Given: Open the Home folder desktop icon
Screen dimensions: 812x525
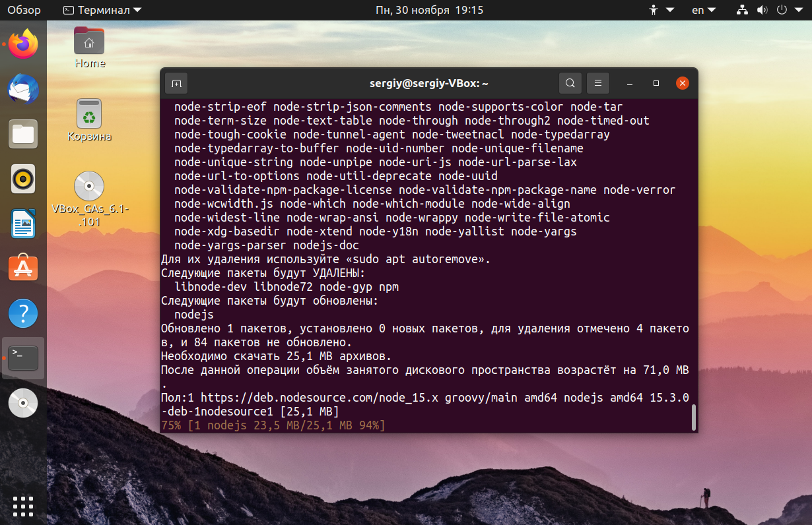Looking at the screenshot, I should pyautogui.click(x=90, y=47).
